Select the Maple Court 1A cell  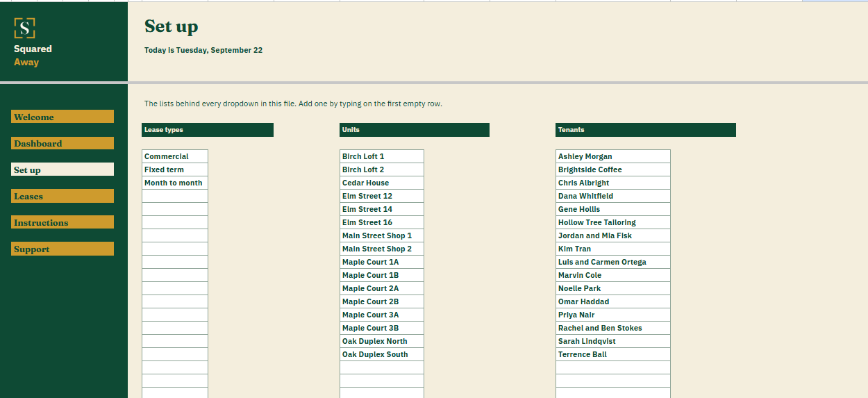click(x=382, y=262)
